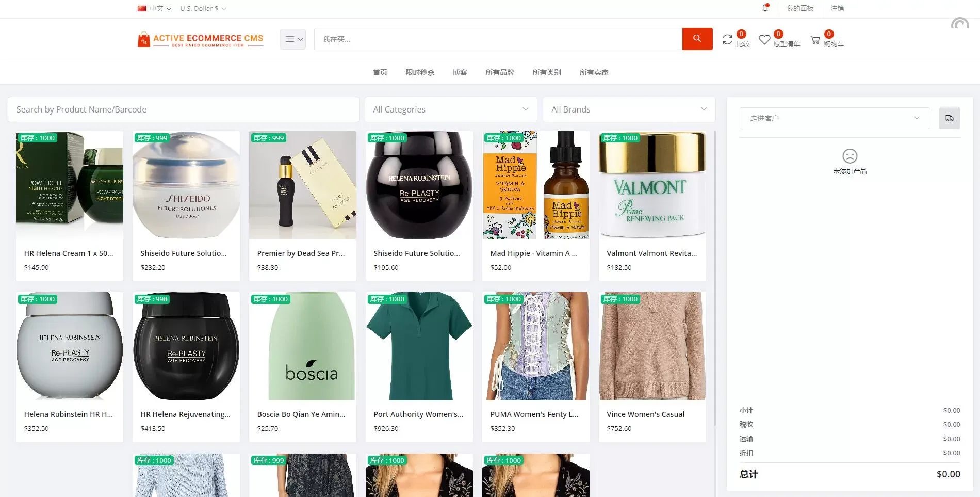Click the orange search magnifier button

697,39
